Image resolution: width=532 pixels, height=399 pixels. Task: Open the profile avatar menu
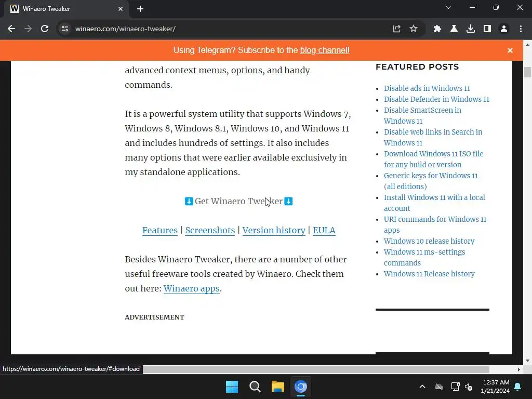pyautogui.click(x=504, y=29)
